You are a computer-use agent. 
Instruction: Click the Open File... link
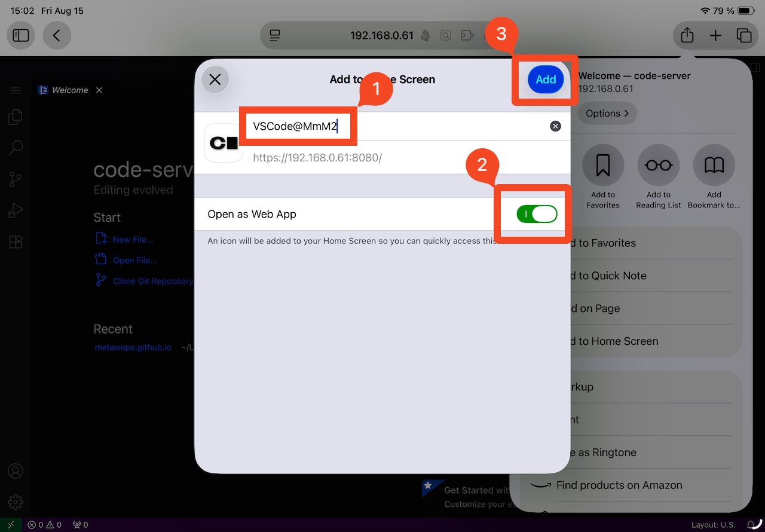[135, 261]
